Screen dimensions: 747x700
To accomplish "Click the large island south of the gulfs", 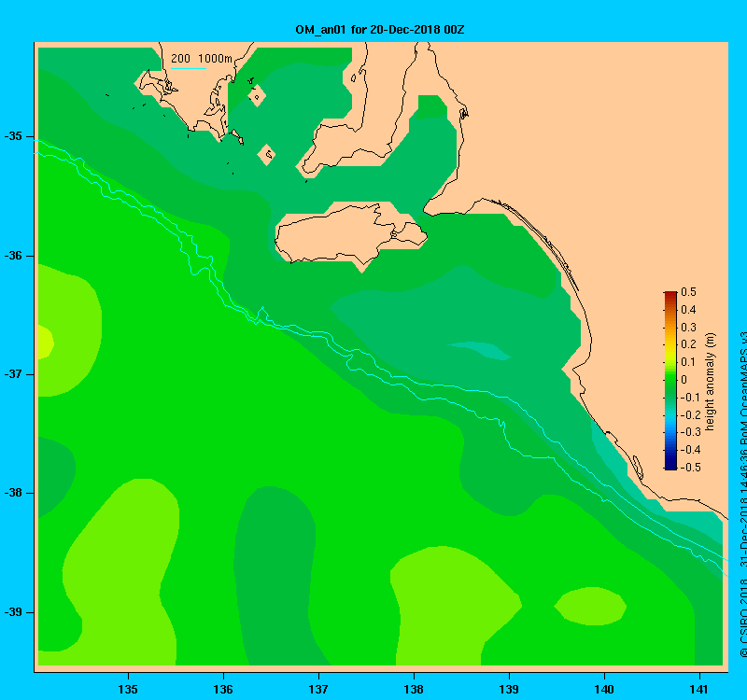I will pyautogui.click(x=350, y=234).
